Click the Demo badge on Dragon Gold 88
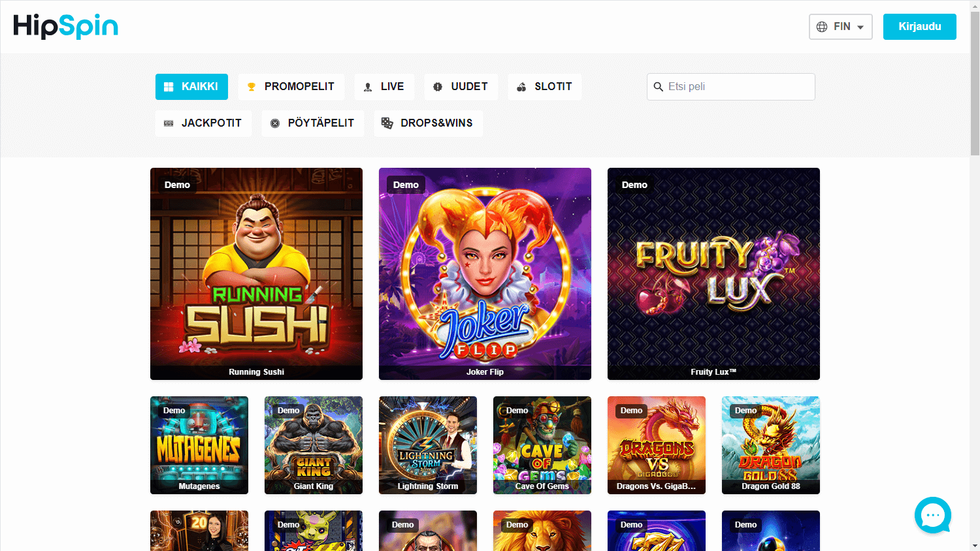 (745, 411)
